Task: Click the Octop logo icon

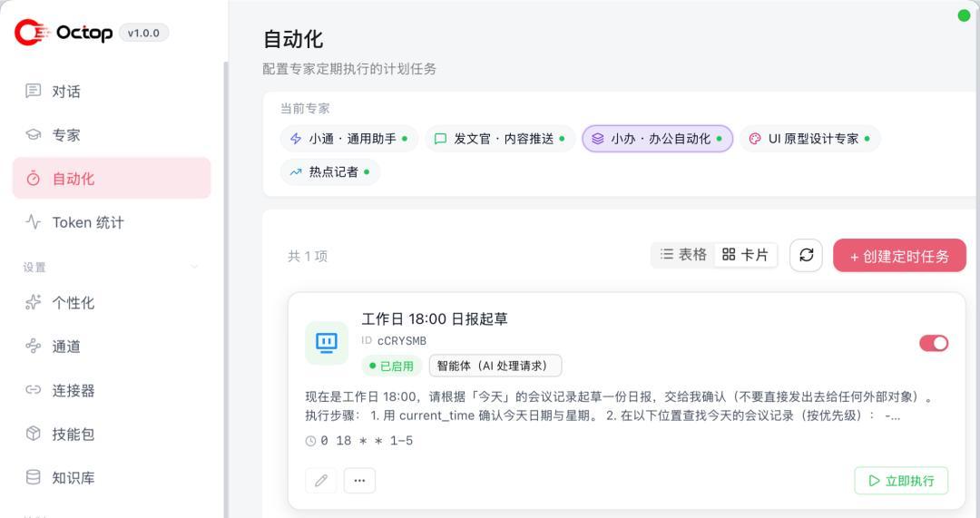Action: pyautogui.click(x=31, y=33)
